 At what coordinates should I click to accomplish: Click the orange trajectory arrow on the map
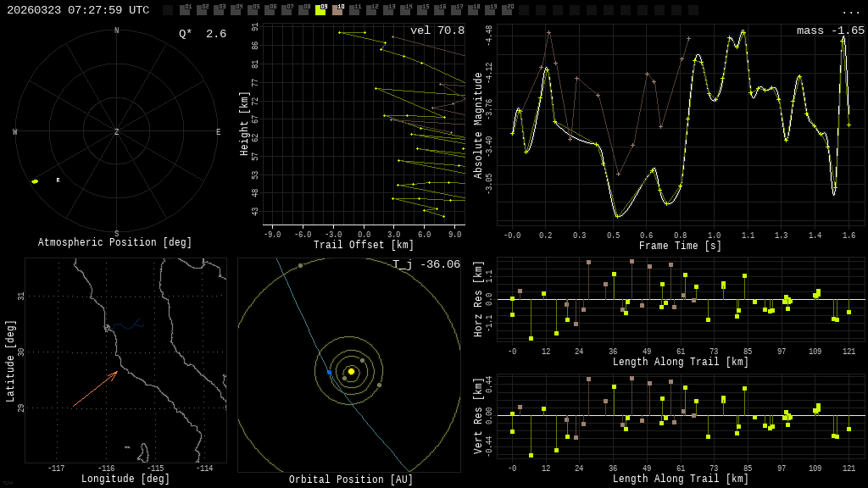[x=95, y=389]
